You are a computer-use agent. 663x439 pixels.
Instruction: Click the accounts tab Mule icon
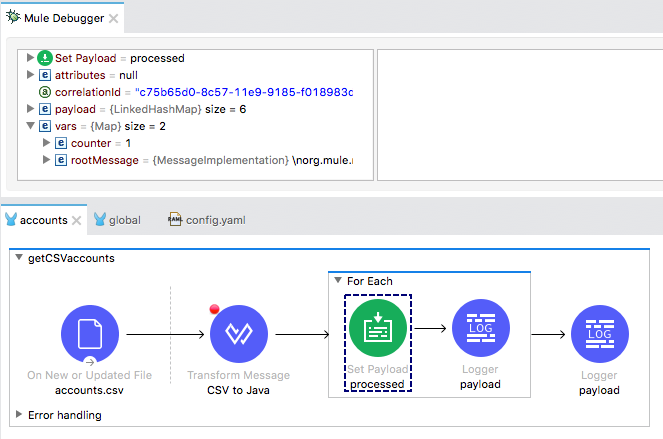11,219
